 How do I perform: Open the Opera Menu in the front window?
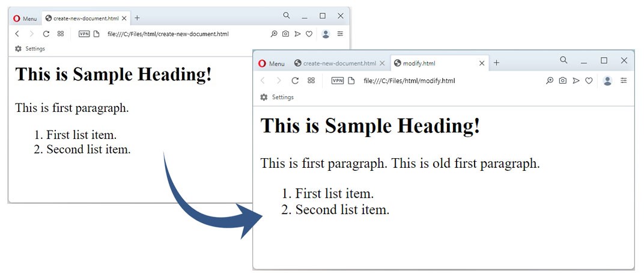click(272, 64)
